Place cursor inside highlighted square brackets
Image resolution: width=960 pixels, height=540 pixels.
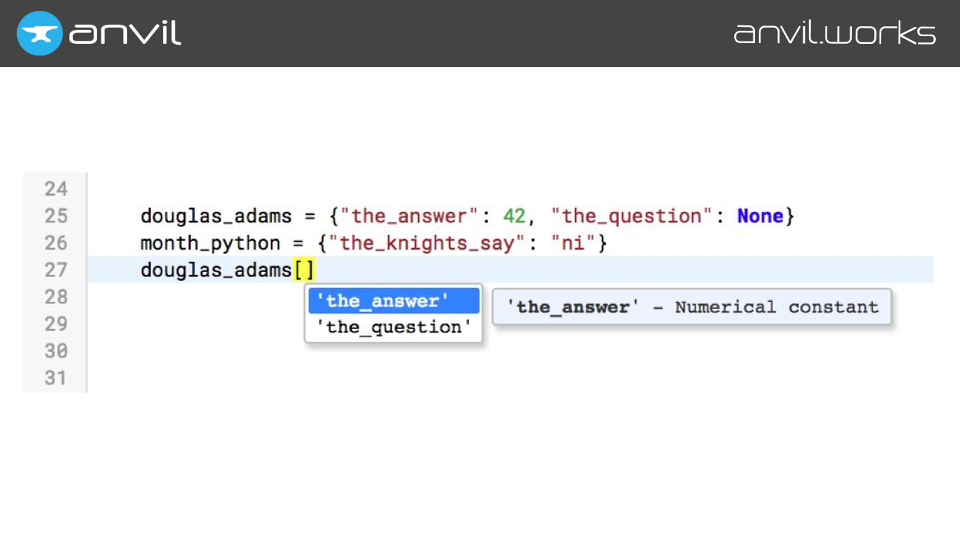coord(304,270)
